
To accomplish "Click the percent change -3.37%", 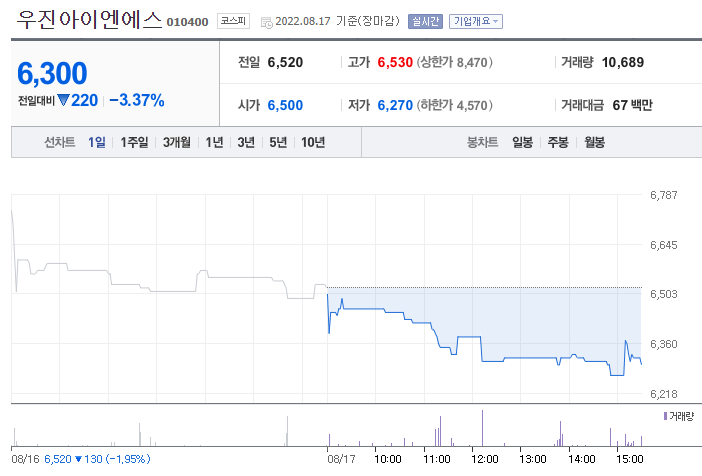I will 137,100.
